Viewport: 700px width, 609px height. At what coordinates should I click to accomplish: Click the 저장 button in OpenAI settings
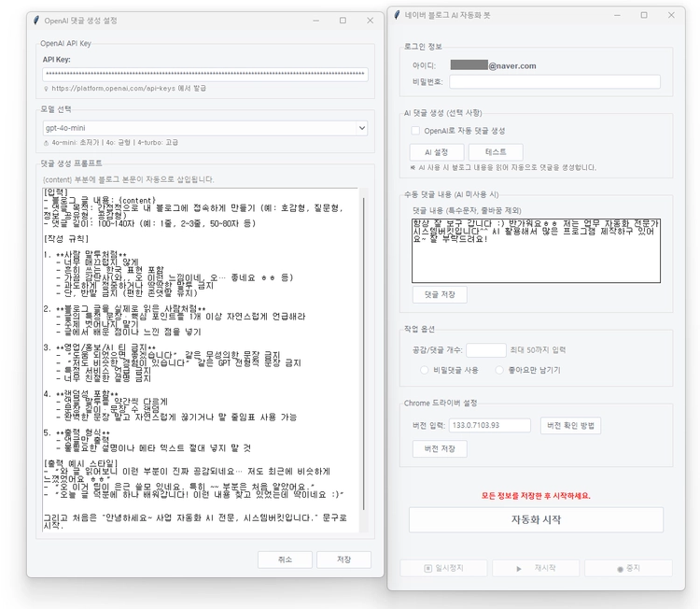click(343, 559)
